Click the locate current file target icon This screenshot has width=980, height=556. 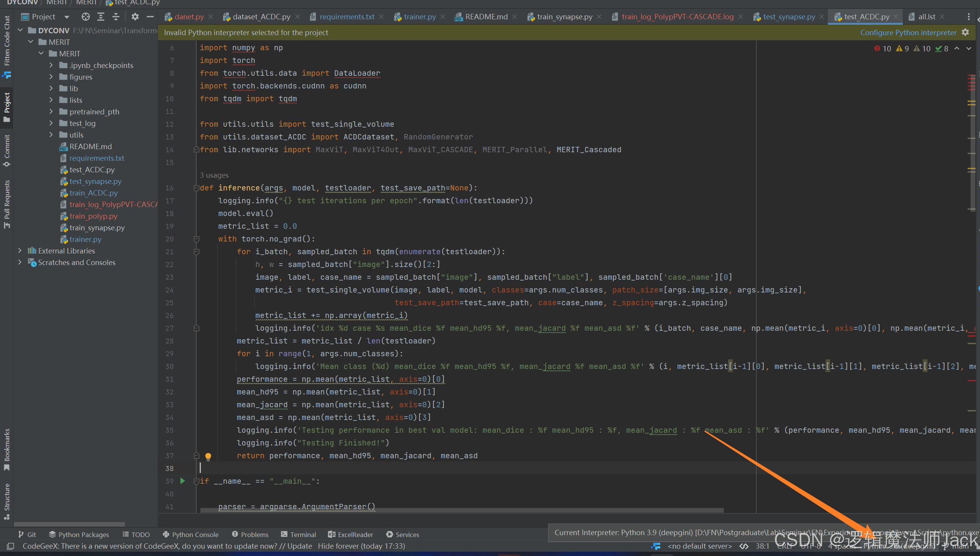86,17
